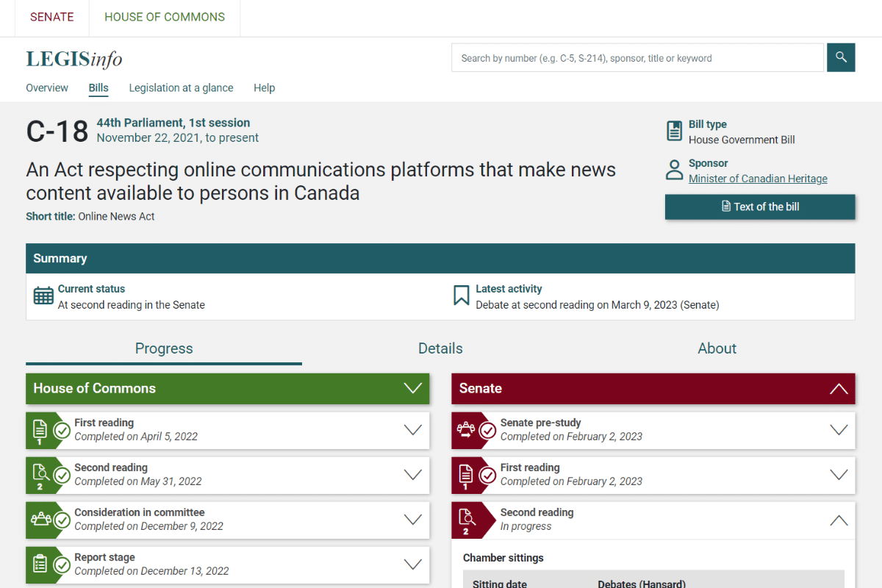Image resolution: width=882 pixels, height=588 pixels.
Task: Switch to the Details tab
Action: pos(440,348)
